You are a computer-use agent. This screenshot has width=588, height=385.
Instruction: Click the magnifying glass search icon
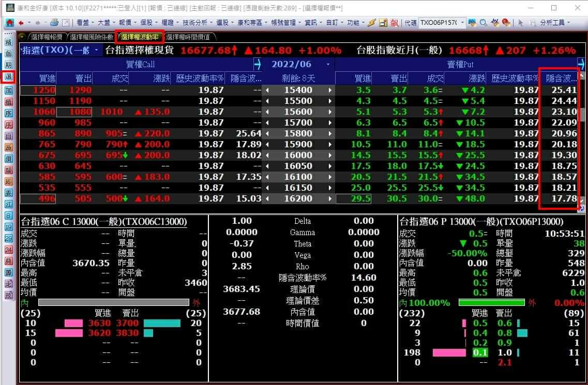(483, 23)
